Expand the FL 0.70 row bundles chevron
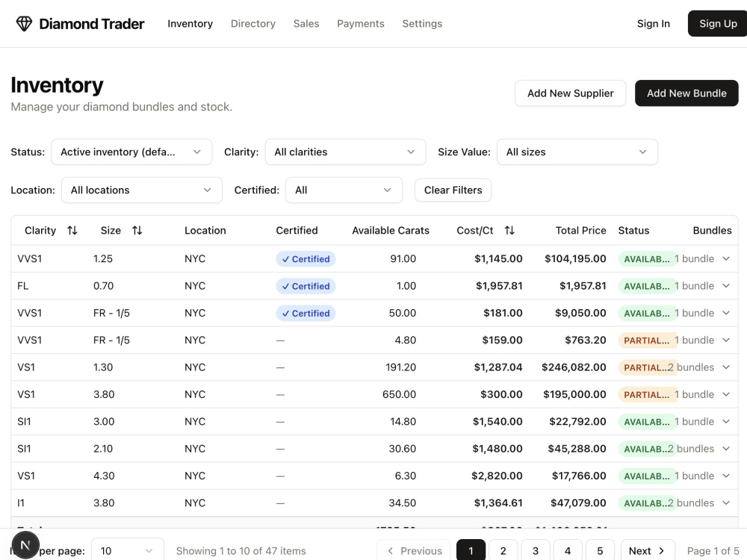 point(726,286)
